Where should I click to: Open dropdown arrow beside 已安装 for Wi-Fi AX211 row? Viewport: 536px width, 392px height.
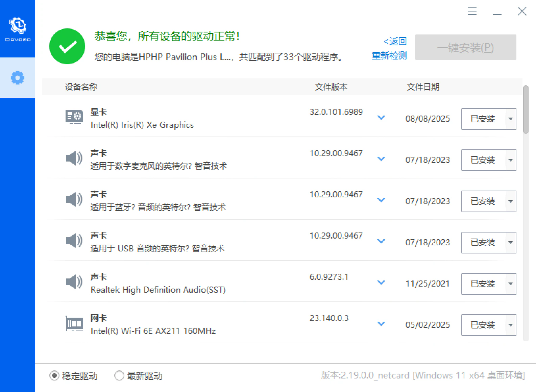[x=510, y=325]
